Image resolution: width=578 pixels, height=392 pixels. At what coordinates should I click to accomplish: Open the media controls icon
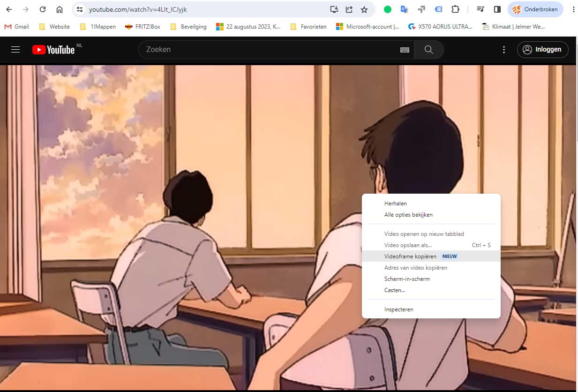tap(480, 9)
